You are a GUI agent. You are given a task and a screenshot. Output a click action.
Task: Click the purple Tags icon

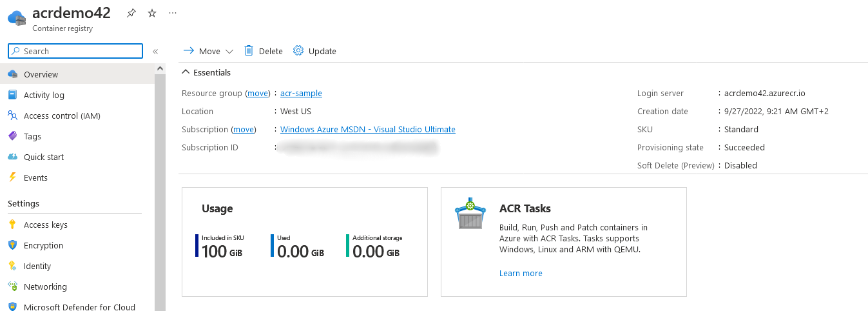pos(12,136)
